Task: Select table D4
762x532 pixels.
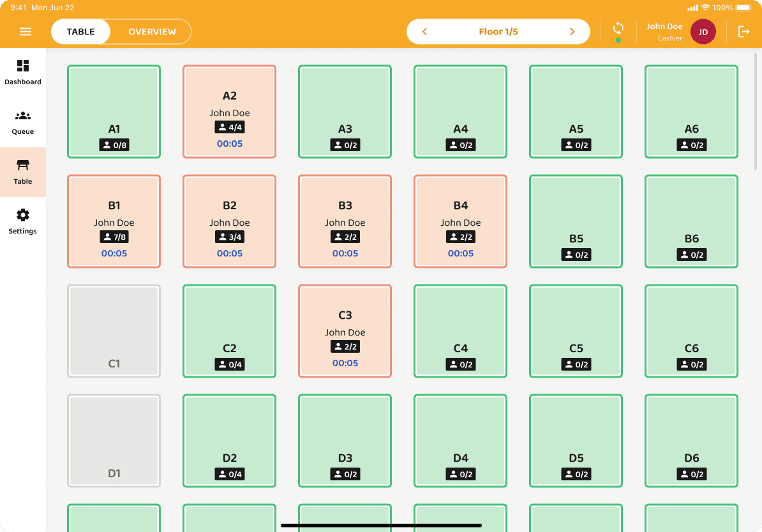Action: click(460, 441)
